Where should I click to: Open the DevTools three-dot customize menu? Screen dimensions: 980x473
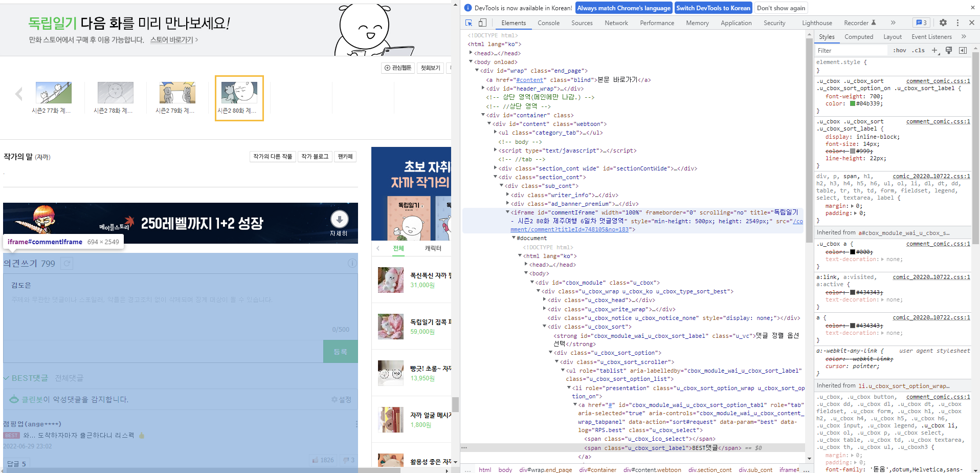coord(957,23)
